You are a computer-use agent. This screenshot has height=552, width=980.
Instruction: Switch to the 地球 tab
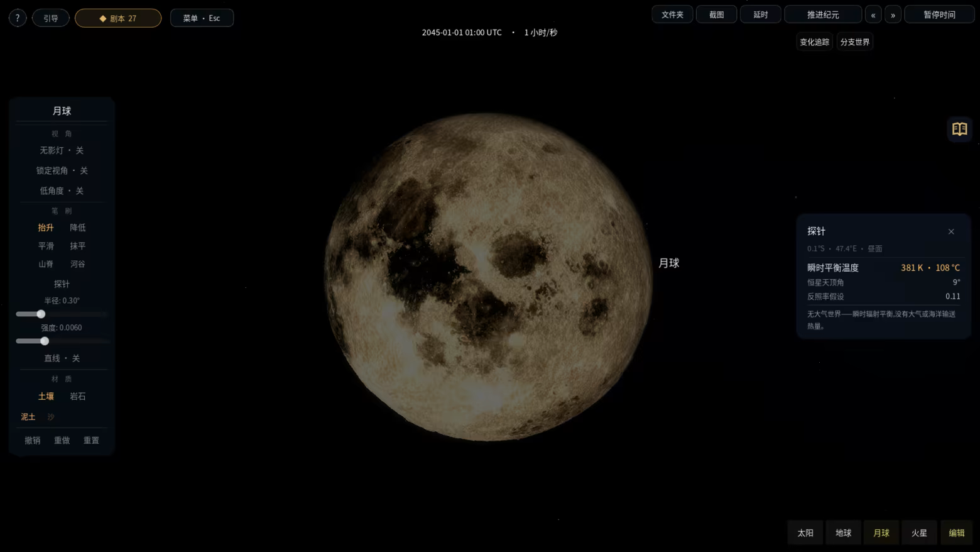click(x=843, y=533)
